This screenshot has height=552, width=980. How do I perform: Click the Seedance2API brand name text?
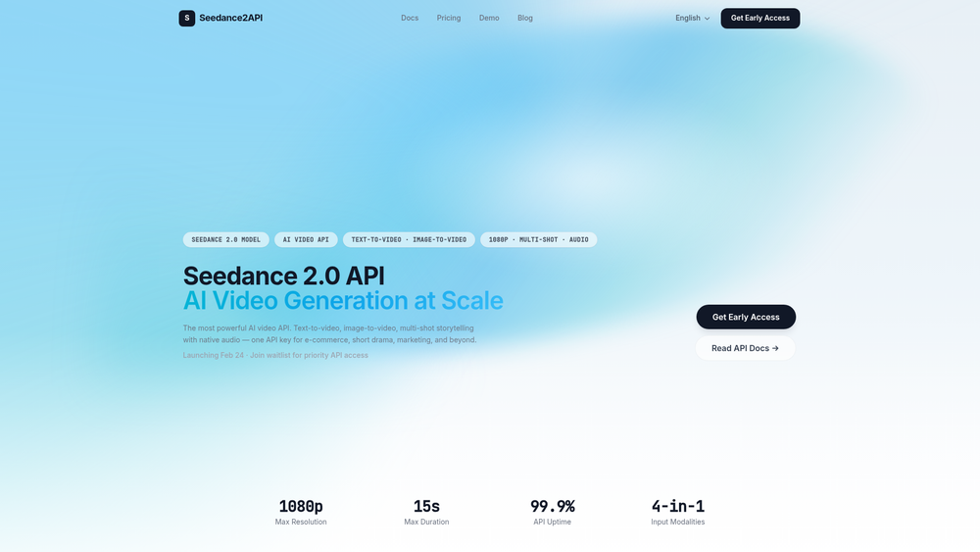(230, 18)
